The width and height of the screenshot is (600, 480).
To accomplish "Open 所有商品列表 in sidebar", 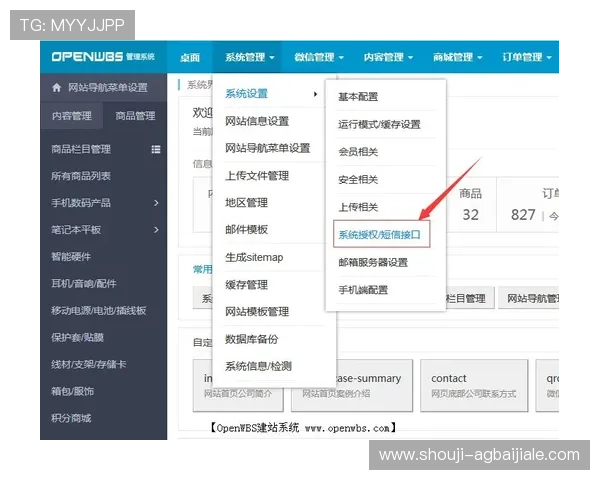I will (81, 176).
